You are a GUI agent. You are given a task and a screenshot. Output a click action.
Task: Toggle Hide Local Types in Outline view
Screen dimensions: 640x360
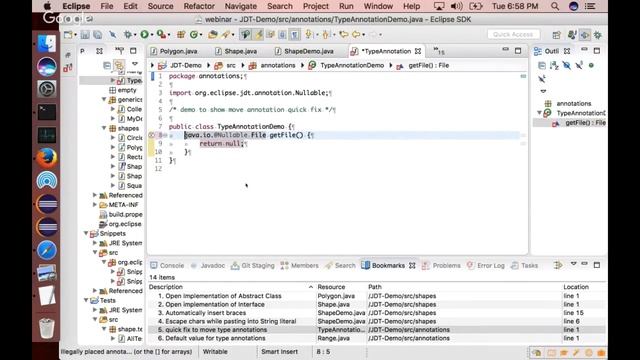click(x=542, y=79)
